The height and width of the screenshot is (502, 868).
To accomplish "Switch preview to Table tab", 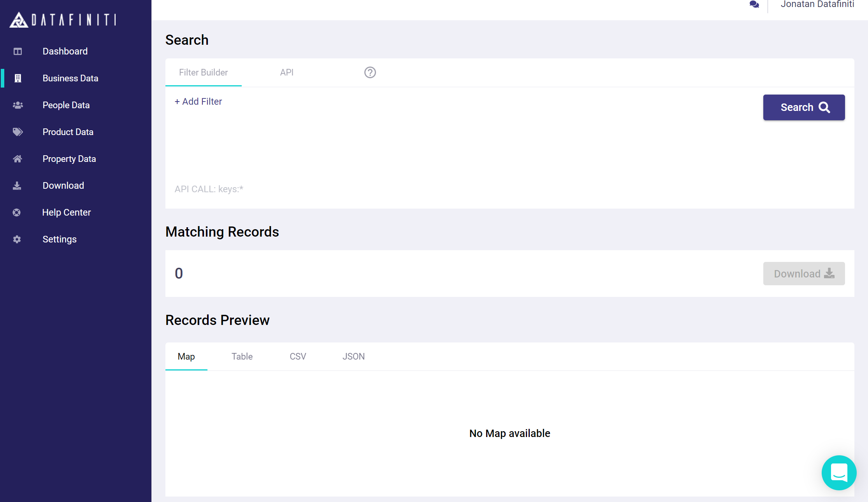I will (242, 356).
